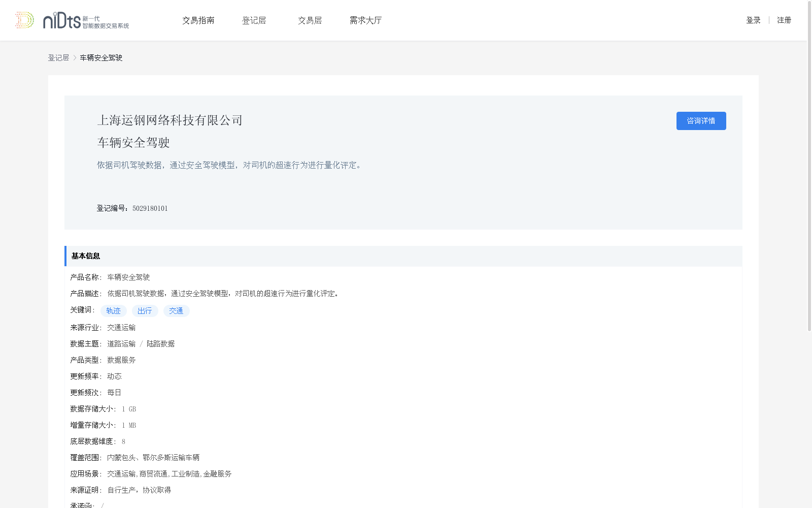
Task: Click 更新频次 value 每日
Action: tap(114, 393)
